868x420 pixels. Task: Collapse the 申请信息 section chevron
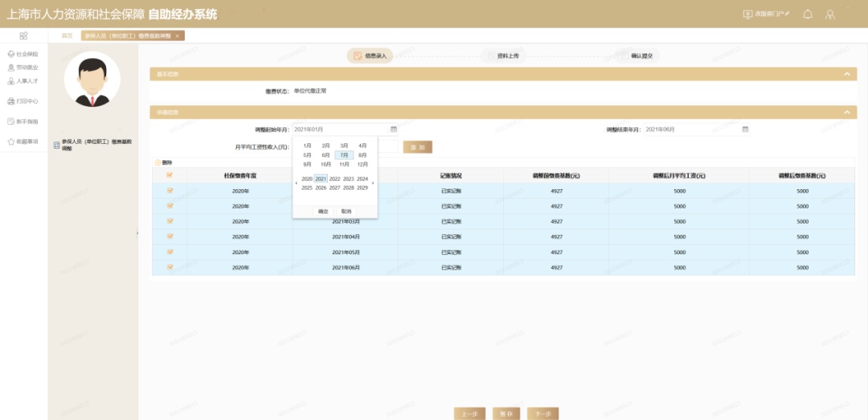pos(845,113)
